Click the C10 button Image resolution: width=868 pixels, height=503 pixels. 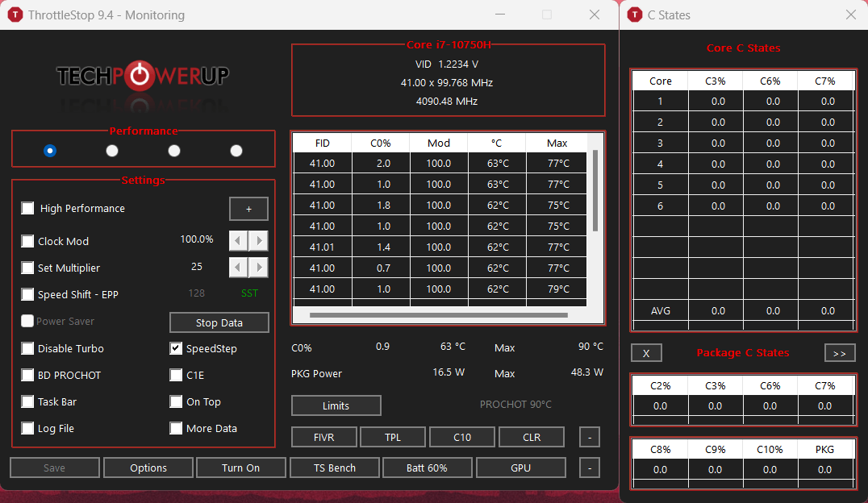462,437
